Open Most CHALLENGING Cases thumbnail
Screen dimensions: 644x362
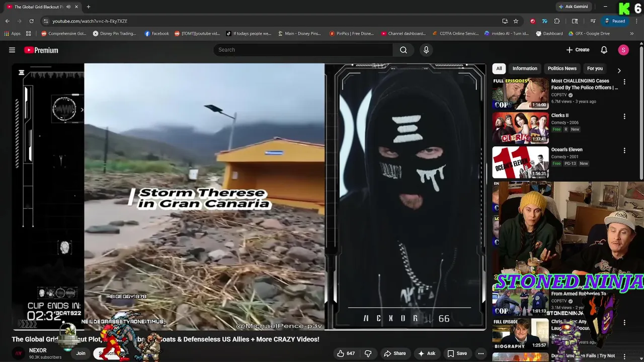pyautogui.click(x=520, y=93)
